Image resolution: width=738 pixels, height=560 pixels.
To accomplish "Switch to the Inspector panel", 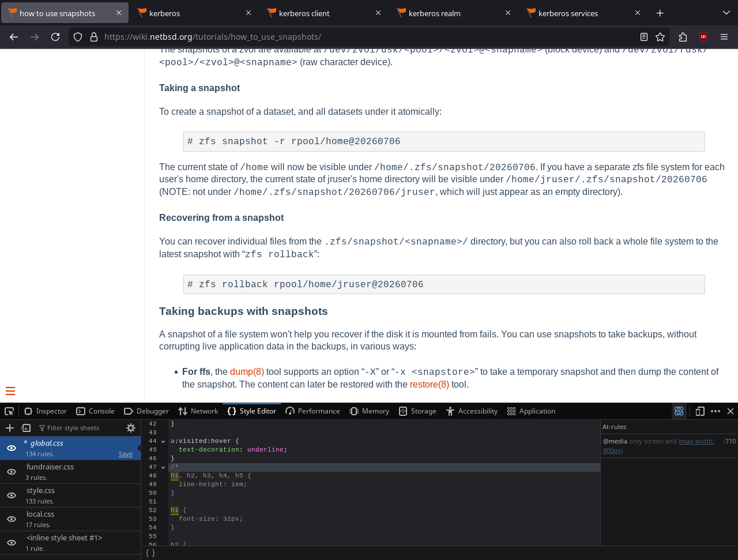I will pos(46,411).
